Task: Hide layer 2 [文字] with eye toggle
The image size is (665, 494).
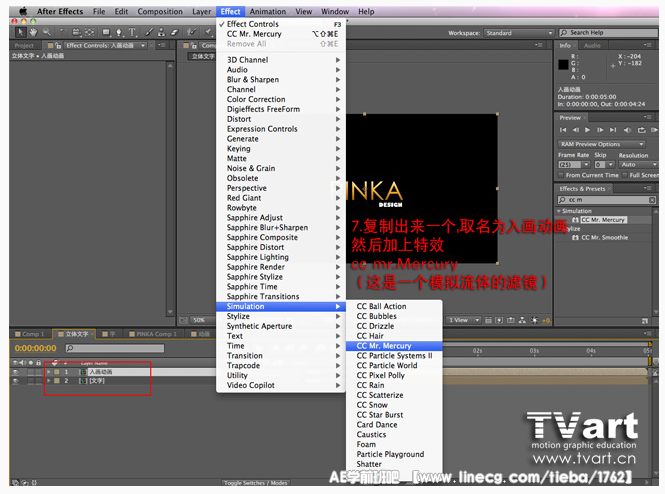Action: [x=16, y=381]
